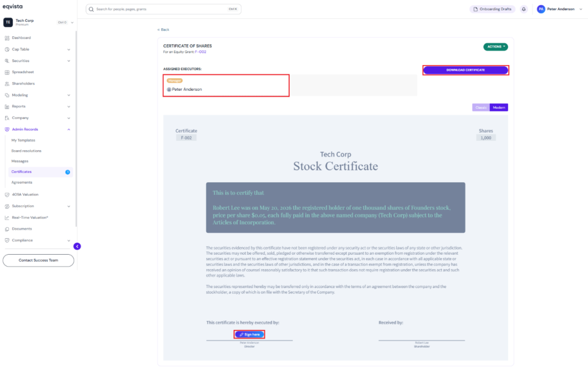Click the TE company badge
The image size is (588, 368).
[8, 22]
